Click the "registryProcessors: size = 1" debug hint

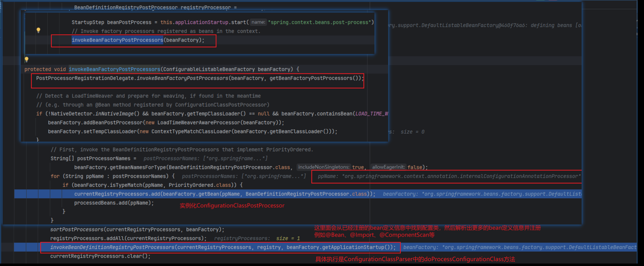[x=257, y=238]
